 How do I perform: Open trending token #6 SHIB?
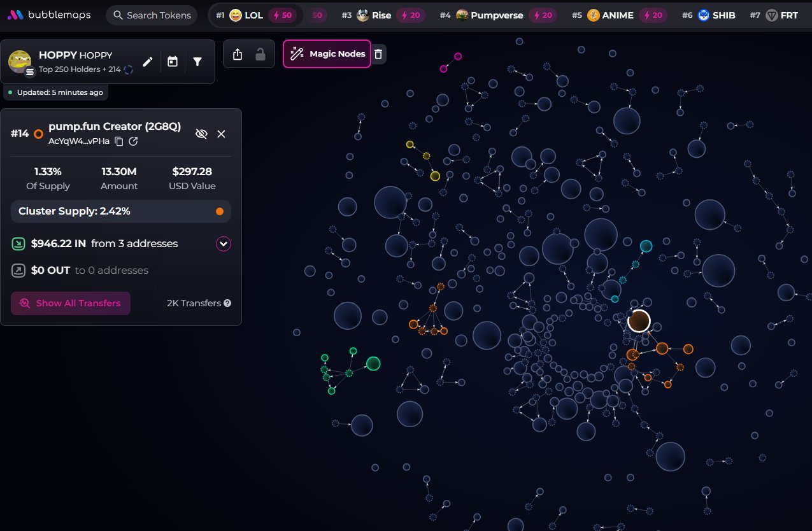tap(708, 15)
